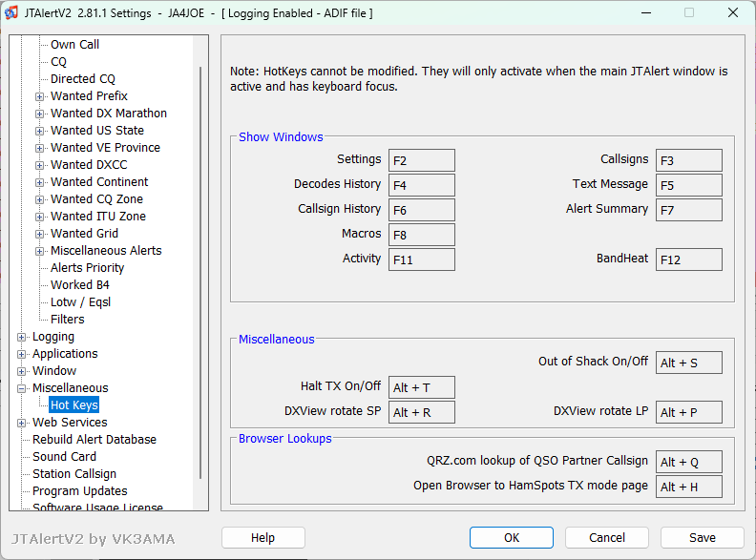Viewport: 756px width, 560px height.
Task: Expand the Wanted DXCC node
Action: pyautogui.click(x=39, y=165)
